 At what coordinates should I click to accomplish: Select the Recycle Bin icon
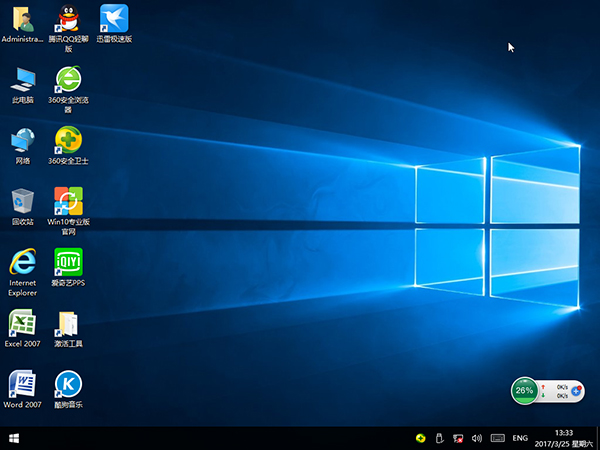22,201
